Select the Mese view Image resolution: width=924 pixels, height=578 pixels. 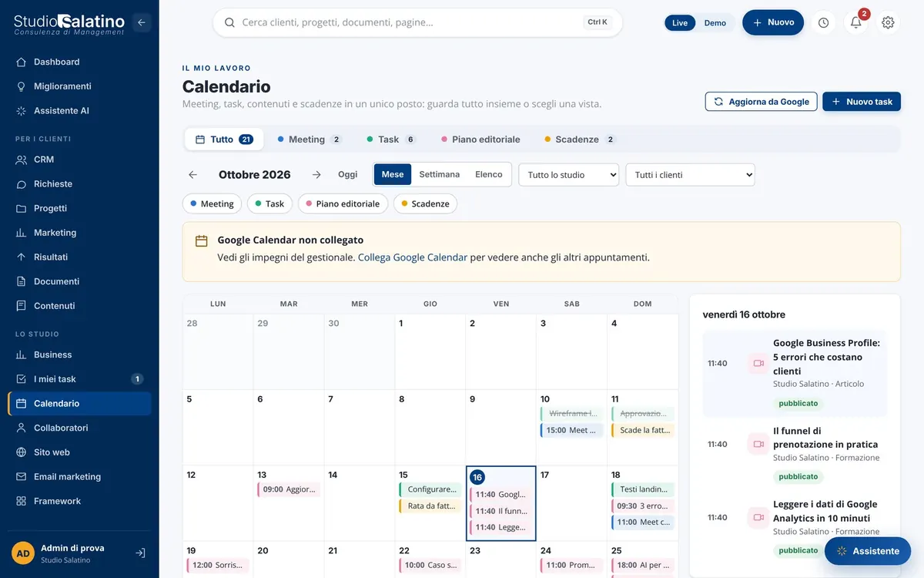(x=393, y=174)
